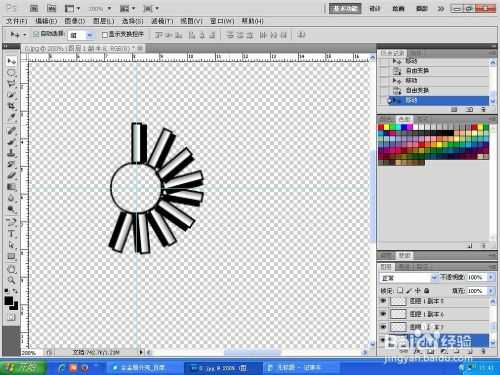500x375 pixels.
Task: Open the 窗口(W) menu
Action: (222, 21)
